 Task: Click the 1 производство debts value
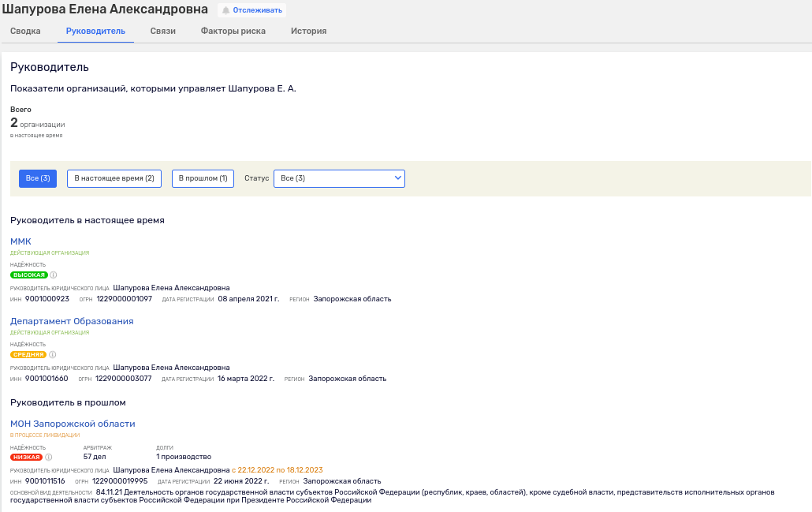click(x=184, y=457)
